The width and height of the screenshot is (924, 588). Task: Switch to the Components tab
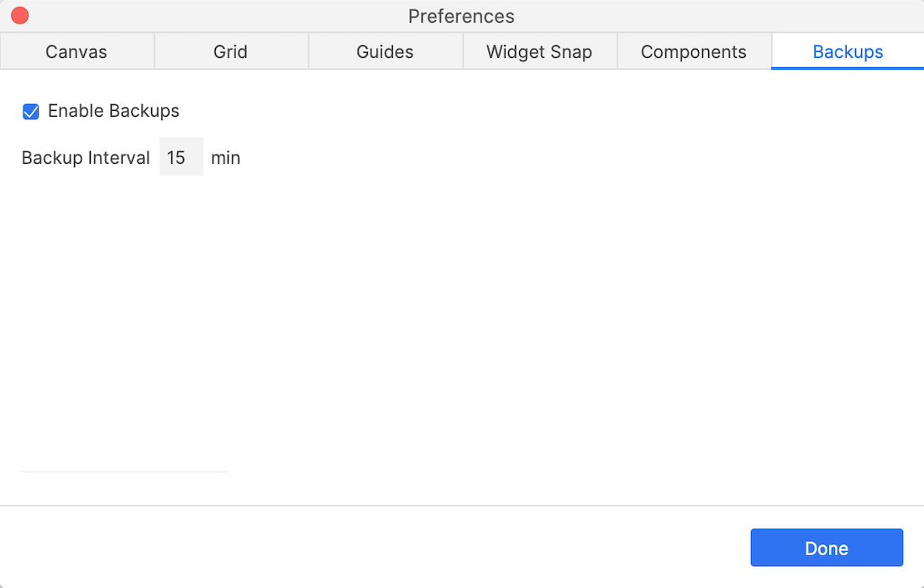pos(694,51)
